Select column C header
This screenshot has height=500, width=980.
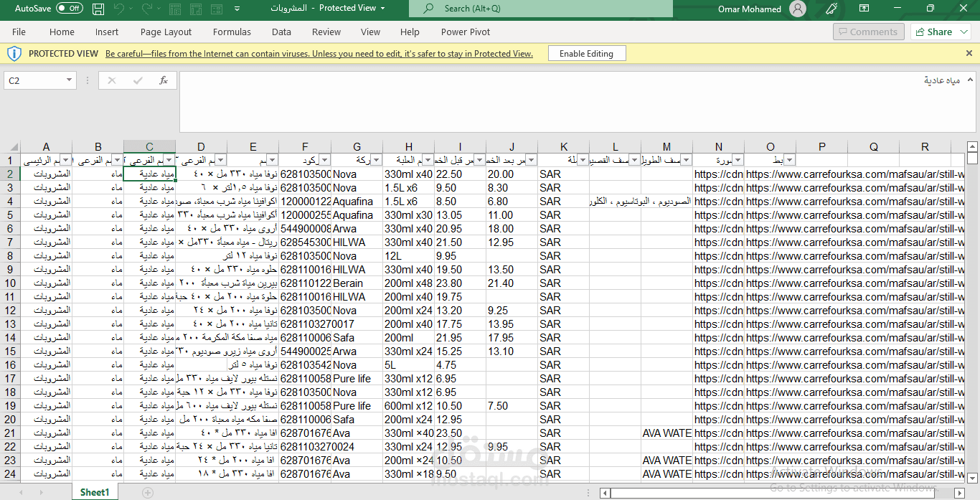pos(149,146)
